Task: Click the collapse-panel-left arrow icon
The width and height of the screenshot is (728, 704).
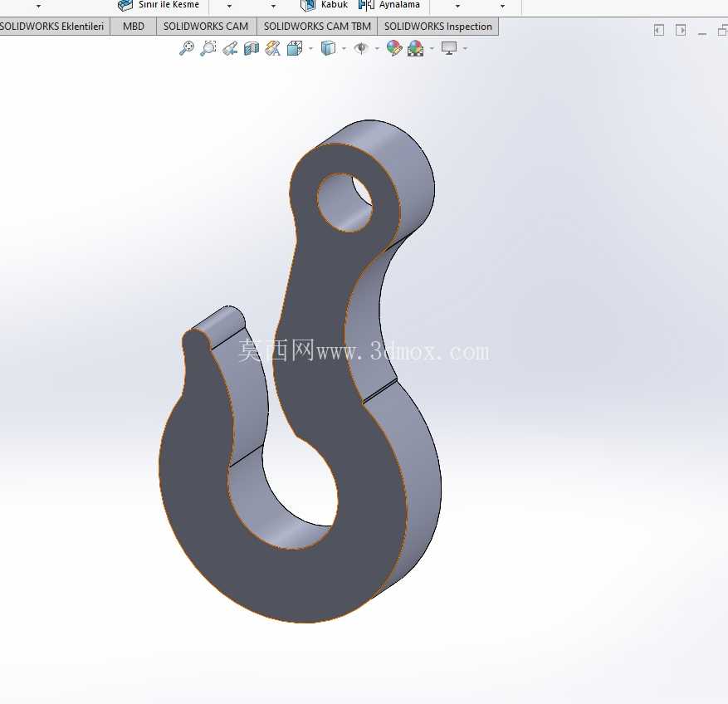Action: point(659,30)
